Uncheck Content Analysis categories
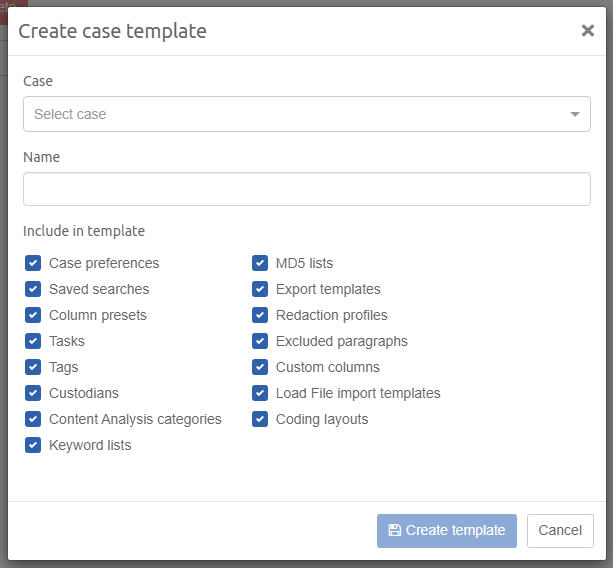 pos(33,419)
